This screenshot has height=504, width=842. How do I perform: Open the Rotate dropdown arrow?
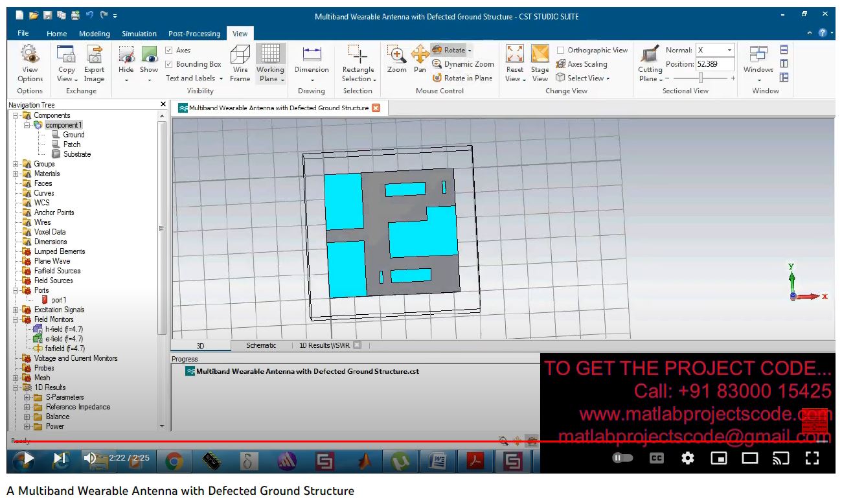tap(470, 50)
